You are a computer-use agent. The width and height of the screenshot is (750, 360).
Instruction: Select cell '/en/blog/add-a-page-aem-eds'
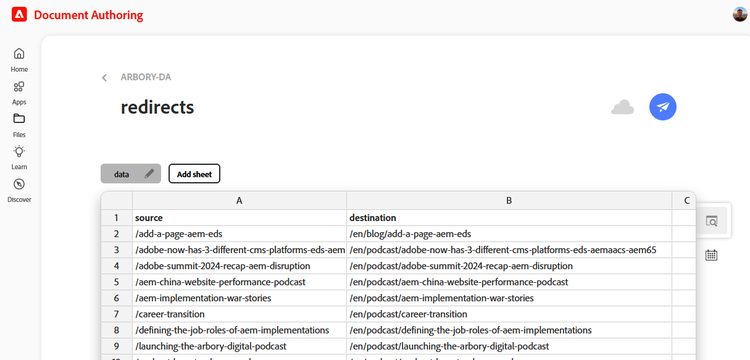[509, 234]
